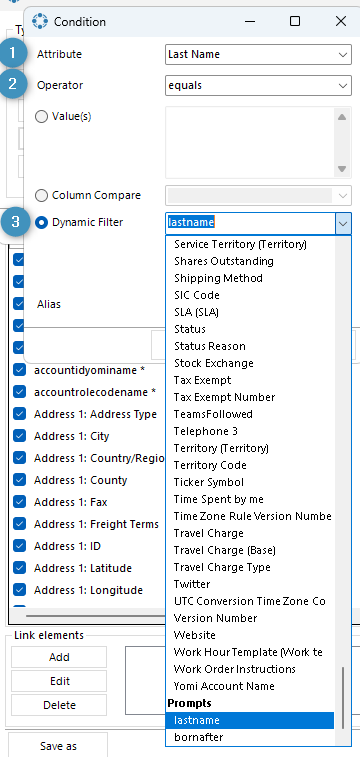Uncheck Address 1: County checkbox

(19, 480)
